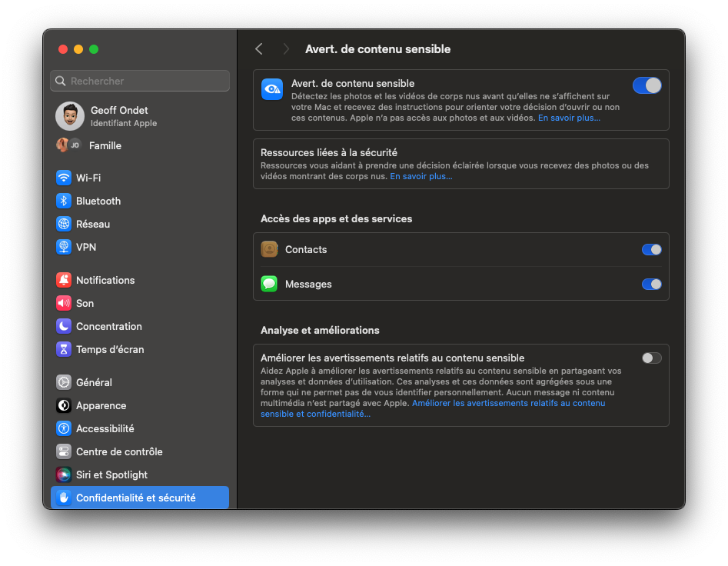Go back using the left chevron
Viewport: 728px width, 566px height.
pos(259,48)
